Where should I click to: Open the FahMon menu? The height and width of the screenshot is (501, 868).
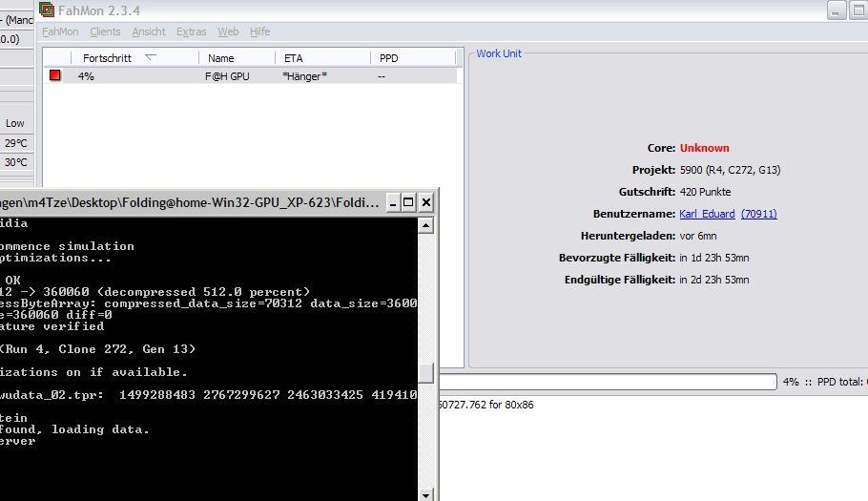pos(60,31)
